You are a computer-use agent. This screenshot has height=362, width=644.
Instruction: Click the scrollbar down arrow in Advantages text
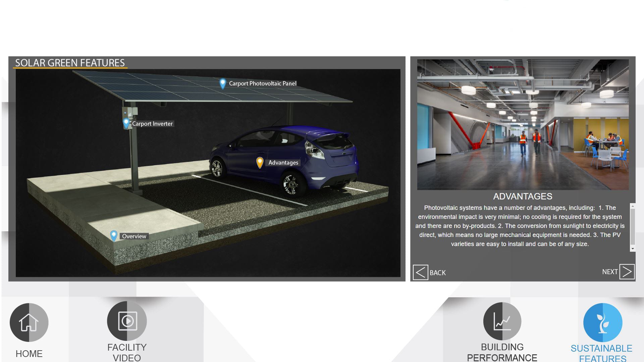tap(633, 249)
